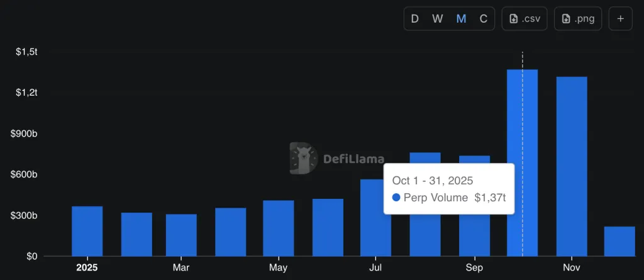Export the chart as .png
644x280 pixels.
pos(577,19)
